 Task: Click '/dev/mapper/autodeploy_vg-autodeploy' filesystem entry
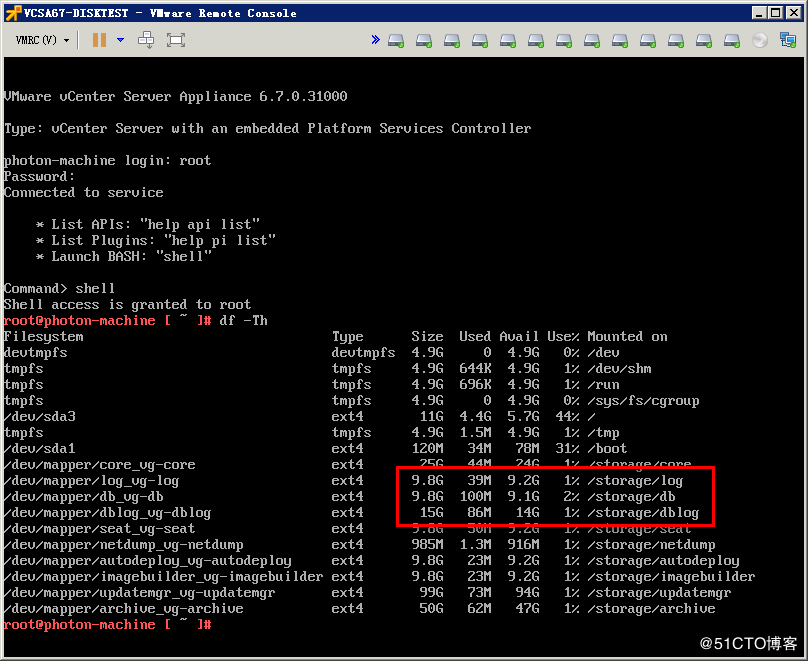click(147, 561)
